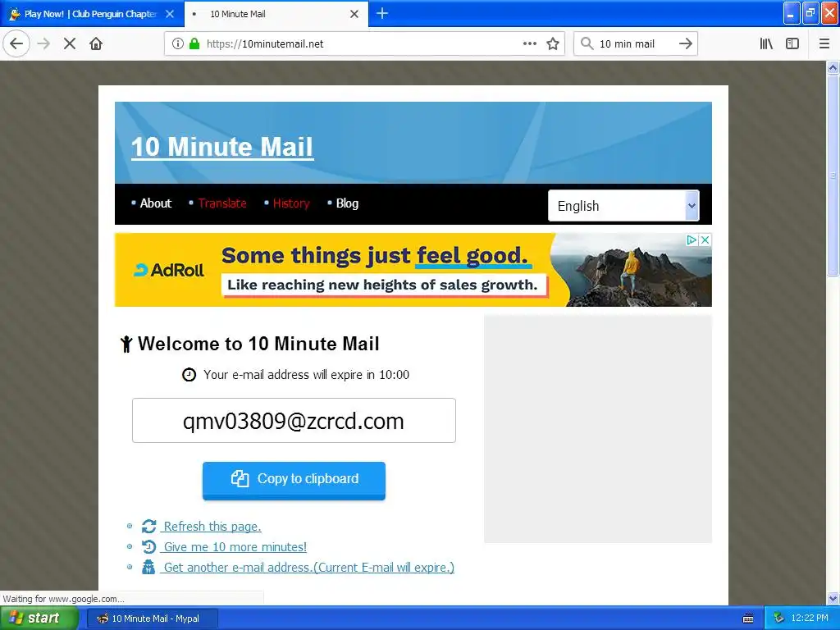Click the Welcome to 10 Minute Mail heading

click(258, 344)
